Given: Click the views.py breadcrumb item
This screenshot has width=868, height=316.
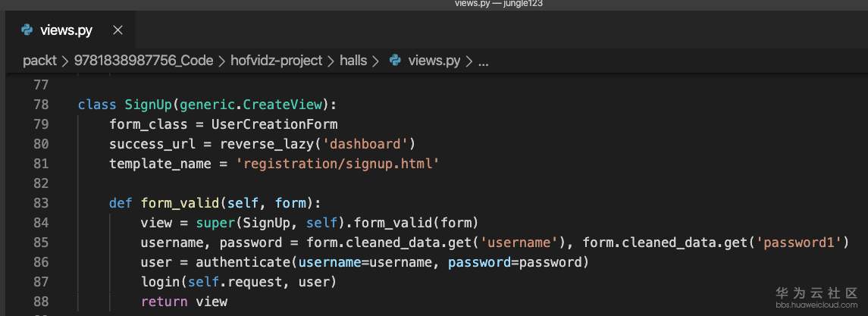Looking at the screenshot, I should click(434, 61).
